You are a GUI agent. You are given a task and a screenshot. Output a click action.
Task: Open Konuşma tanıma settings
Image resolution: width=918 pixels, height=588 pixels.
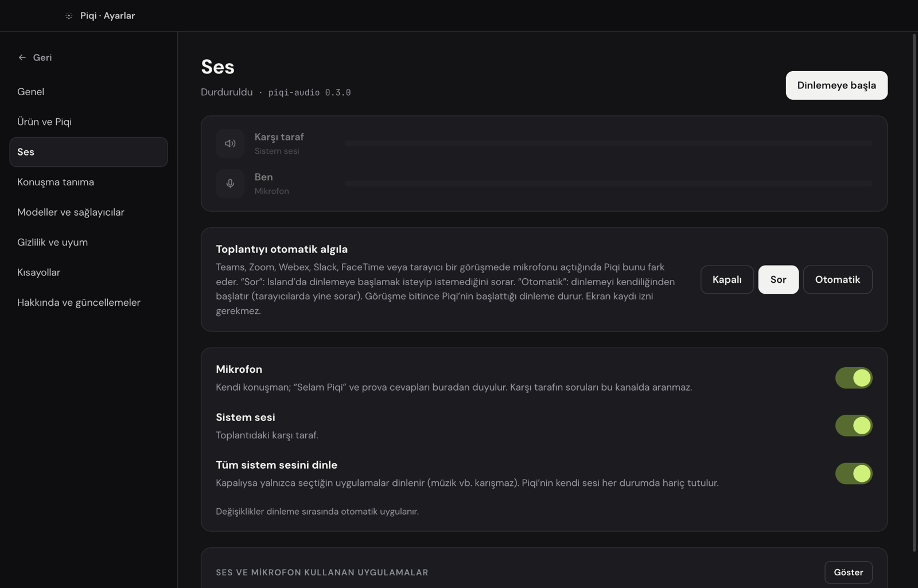click(88, 182)
